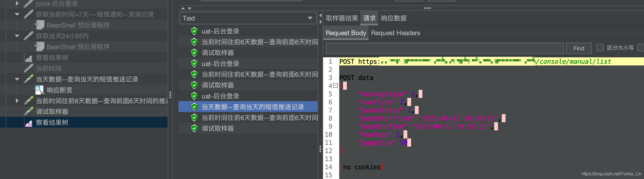Select 当前时间 in test plan tree
This screenshot has width=644, height=179.
coord(49,68)
